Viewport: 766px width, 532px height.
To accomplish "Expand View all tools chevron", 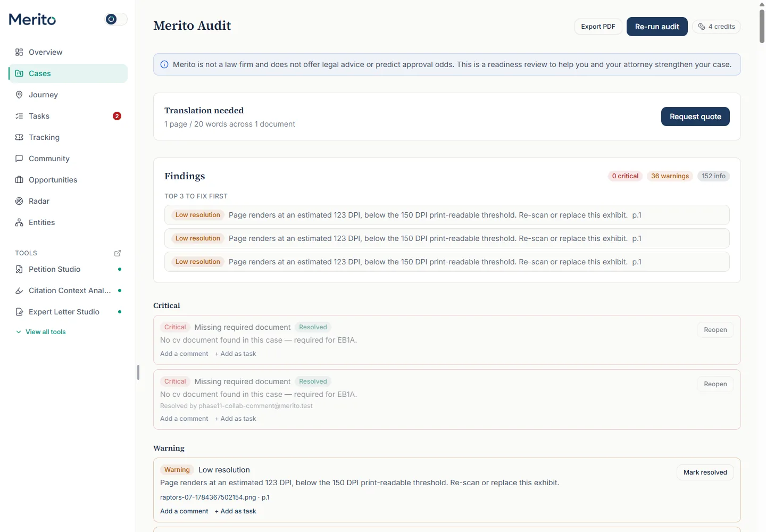I will click(x=19, y=332).
